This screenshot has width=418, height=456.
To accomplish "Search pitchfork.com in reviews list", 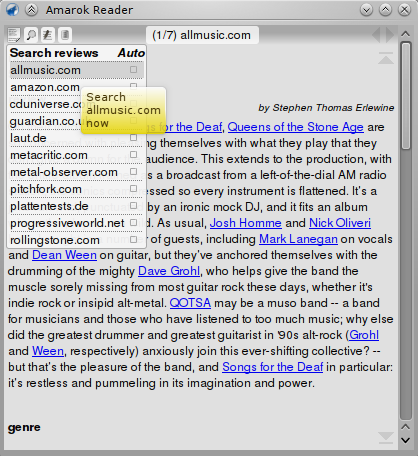I will pos(46,189).
